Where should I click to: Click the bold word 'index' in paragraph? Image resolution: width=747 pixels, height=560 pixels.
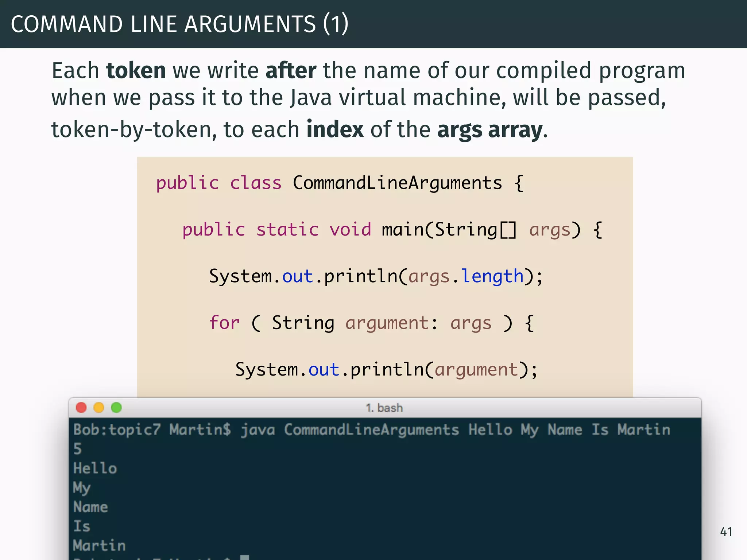click(x=335, y=129)
